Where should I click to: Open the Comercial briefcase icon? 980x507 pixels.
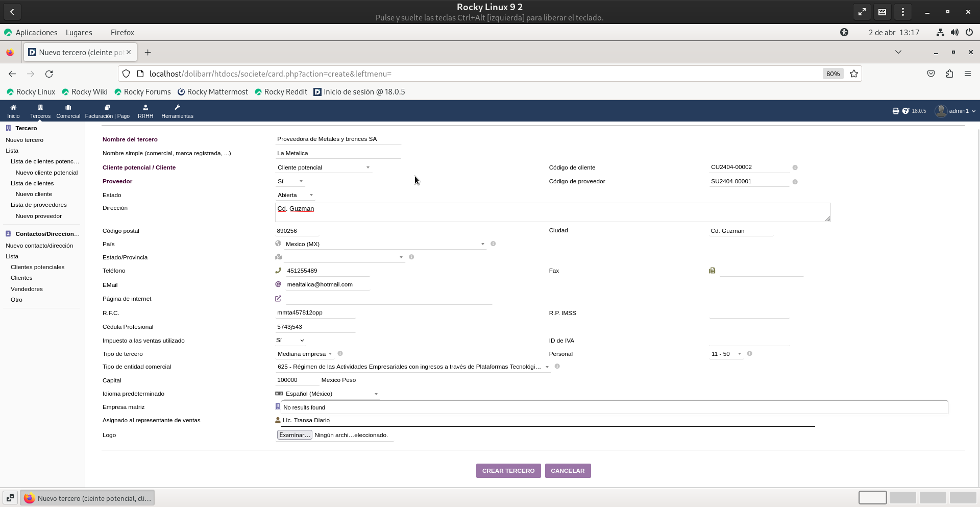(x=68, y=108)
